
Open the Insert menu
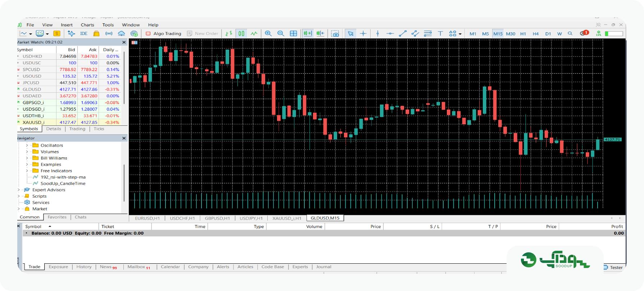(x=67, y=25)
